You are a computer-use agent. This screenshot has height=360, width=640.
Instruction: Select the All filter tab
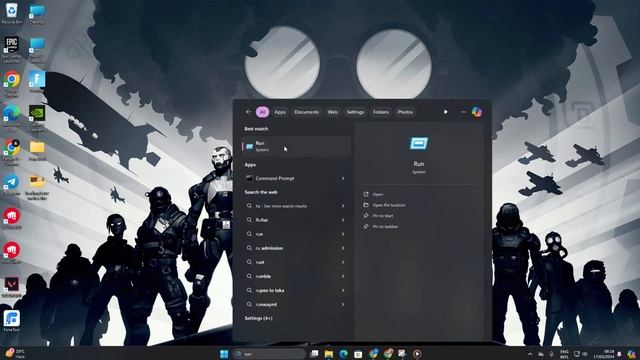(262, 112)
